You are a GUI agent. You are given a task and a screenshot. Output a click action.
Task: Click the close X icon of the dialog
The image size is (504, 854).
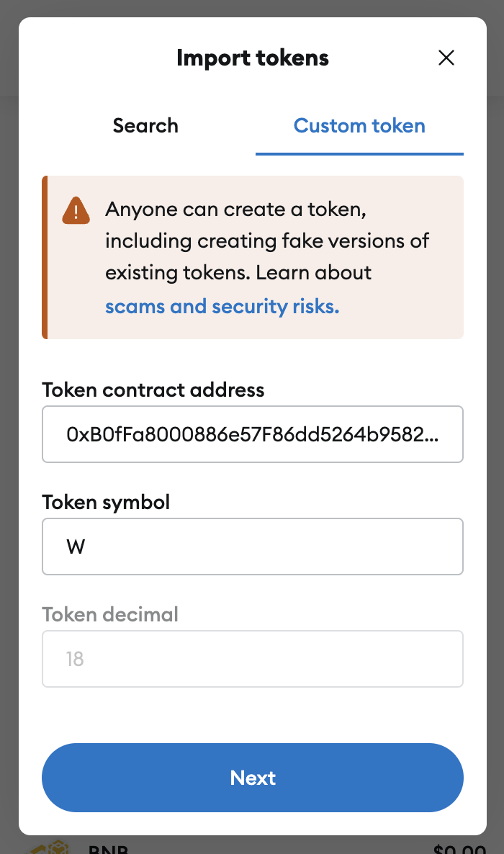[446, 58]
